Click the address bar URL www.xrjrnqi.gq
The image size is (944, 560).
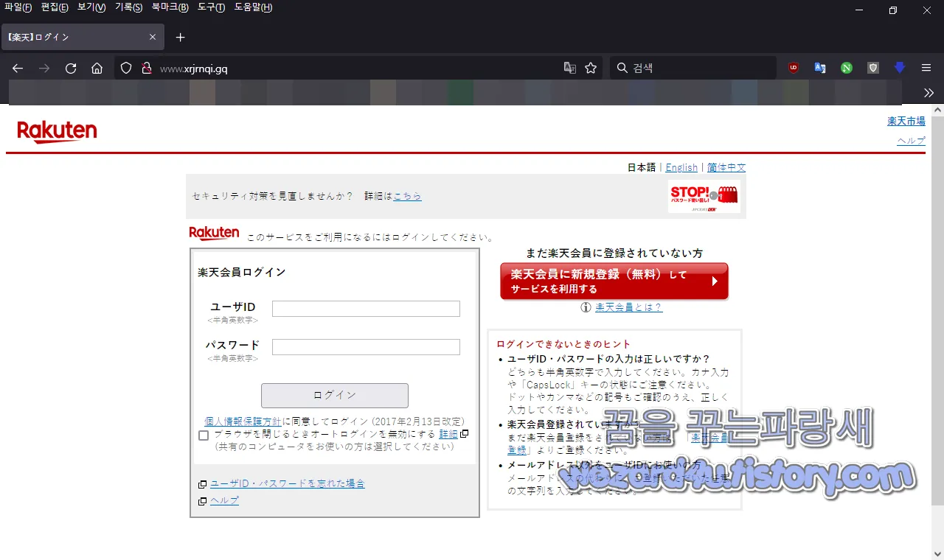(x=193, y=69)
